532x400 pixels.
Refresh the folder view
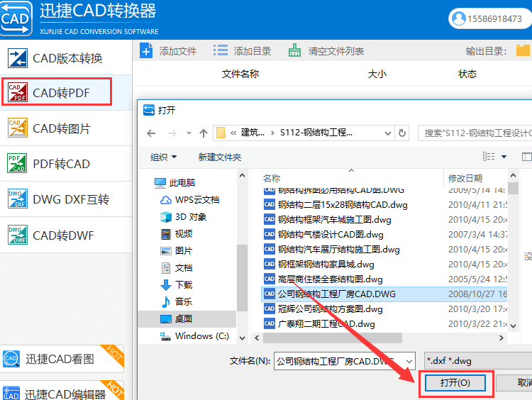coord(402,133)
